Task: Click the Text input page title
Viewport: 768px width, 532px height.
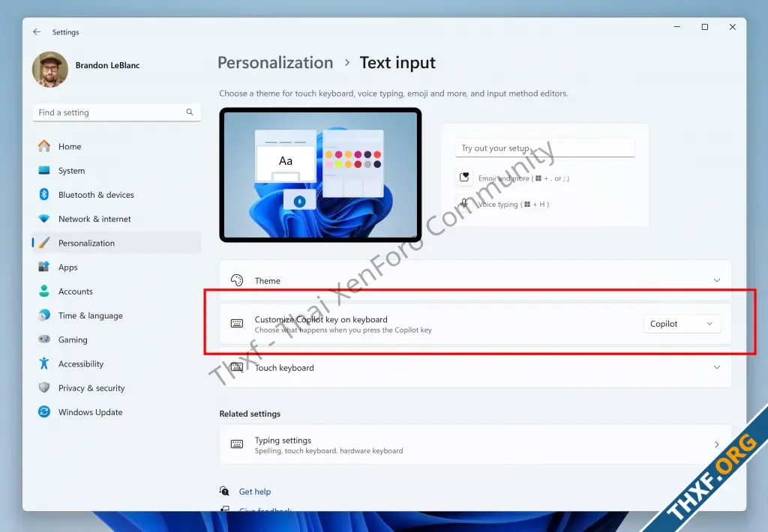Action: pyautogui.click(x=397, y=63)
